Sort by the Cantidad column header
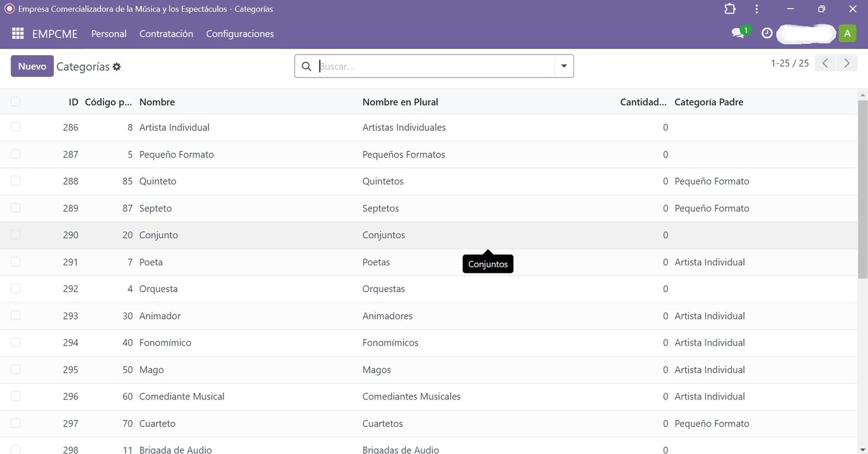 [644, 102]
